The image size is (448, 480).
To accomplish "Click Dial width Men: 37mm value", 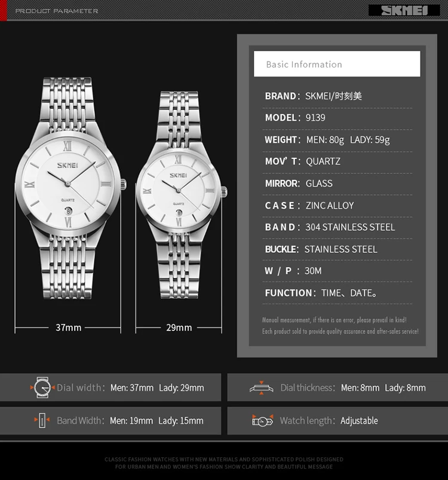I will [132, 388].
